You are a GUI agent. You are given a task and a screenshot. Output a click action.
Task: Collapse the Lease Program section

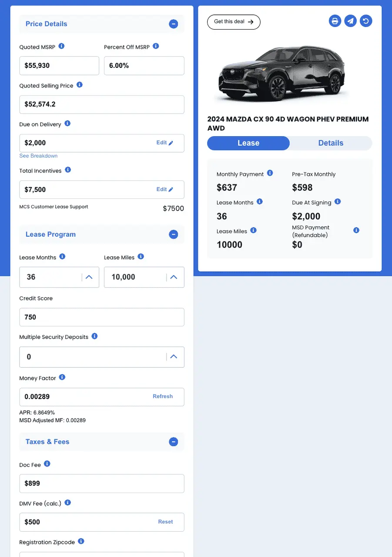point(173,235)
